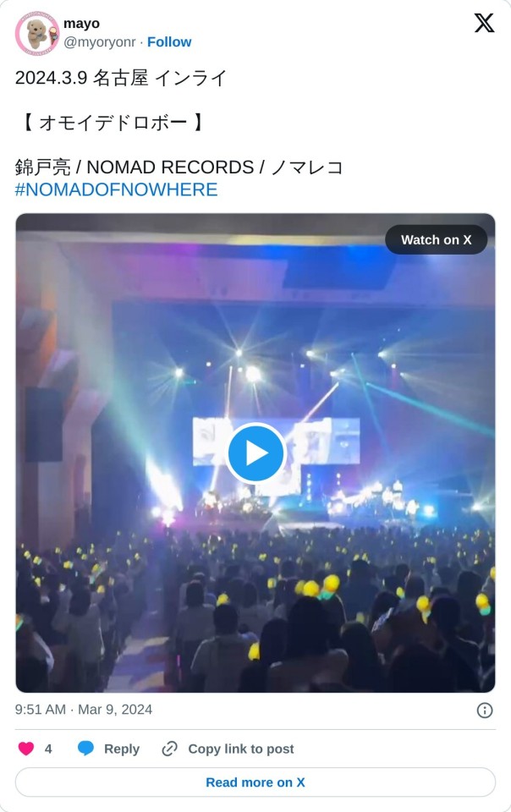Follow the @myoryonr account
The width and height of the screenshot is (511, 812).
click(169, 42)
